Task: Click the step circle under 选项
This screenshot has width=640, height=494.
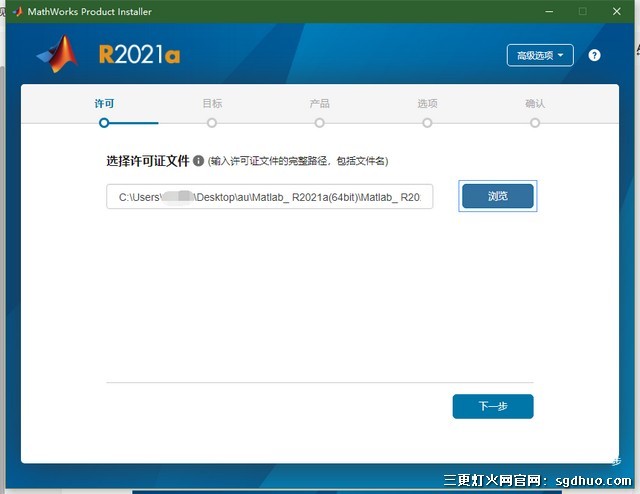Action: click(x=427, y=122)
